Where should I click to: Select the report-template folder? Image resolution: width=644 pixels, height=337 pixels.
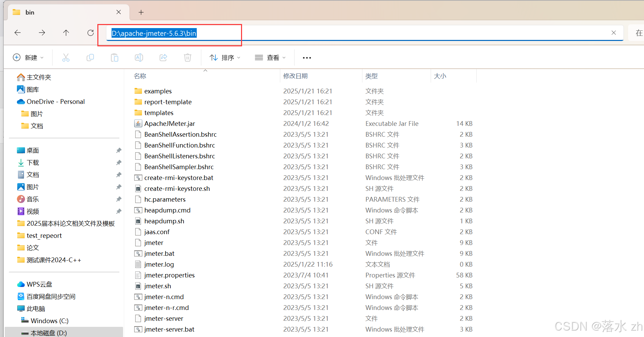[168, 102]
